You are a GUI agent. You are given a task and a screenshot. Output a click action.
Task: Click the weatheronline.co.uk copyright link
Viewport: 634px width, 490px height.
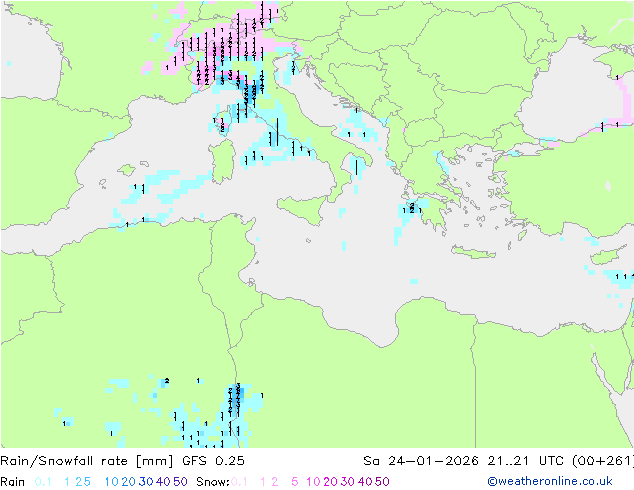549,481
